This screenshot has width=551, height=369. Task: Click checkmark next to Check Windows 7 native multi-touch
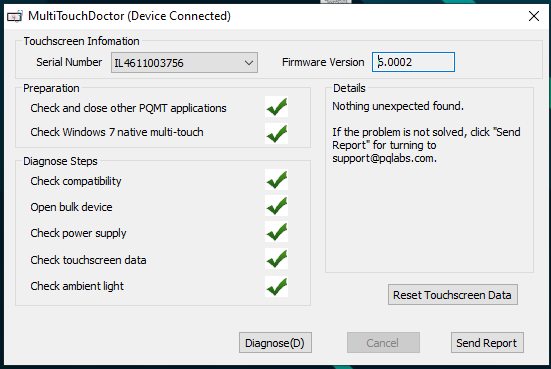click(x=277, y=134)
